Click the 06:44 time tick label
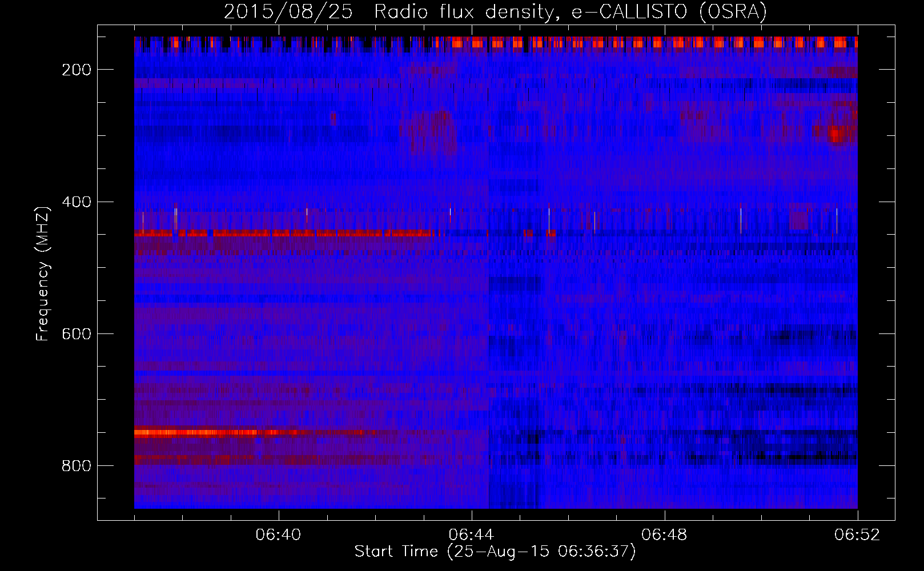 click(472, 535)
